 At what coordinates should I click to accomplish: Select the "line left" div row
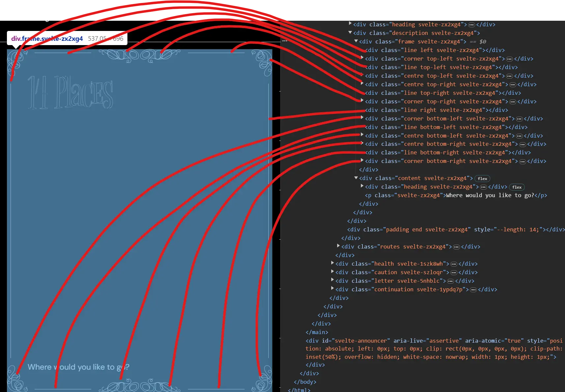(x=435, y=50)
